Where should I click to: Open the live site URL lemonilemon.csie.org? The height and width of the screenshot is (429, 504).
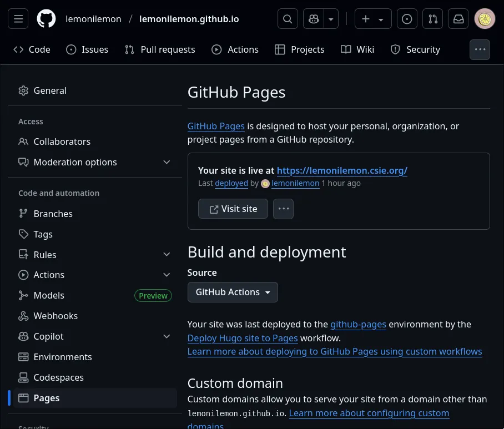coord(342,170)
